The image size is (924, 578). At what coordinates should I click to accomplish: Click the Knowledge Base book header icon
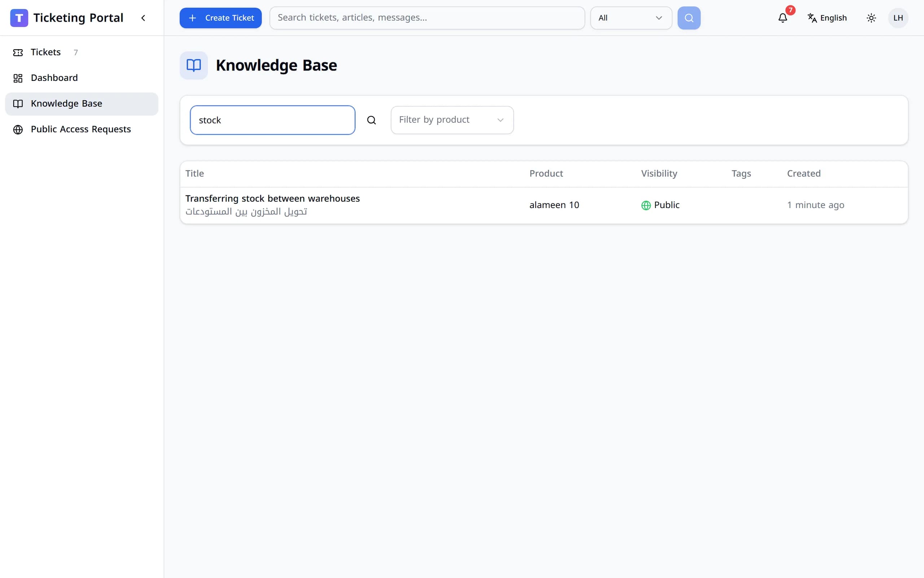(193, 65)
